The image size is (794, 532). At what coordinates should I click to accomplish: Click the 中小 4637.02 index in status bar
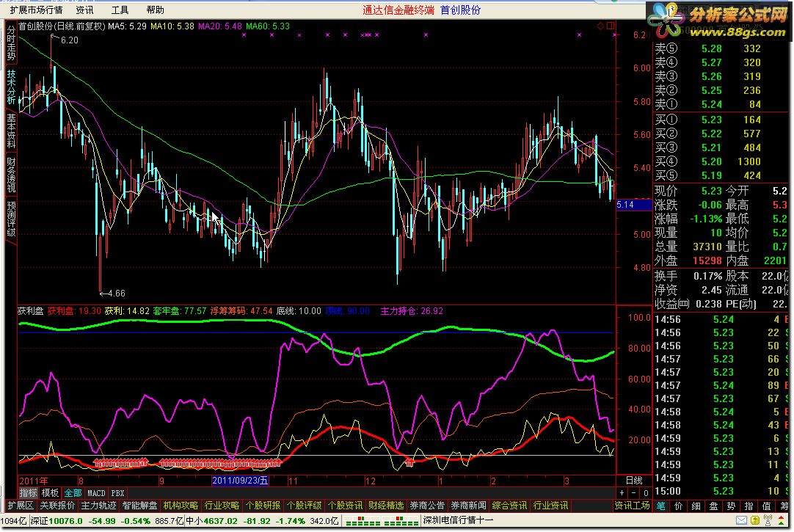click(246, 521)
